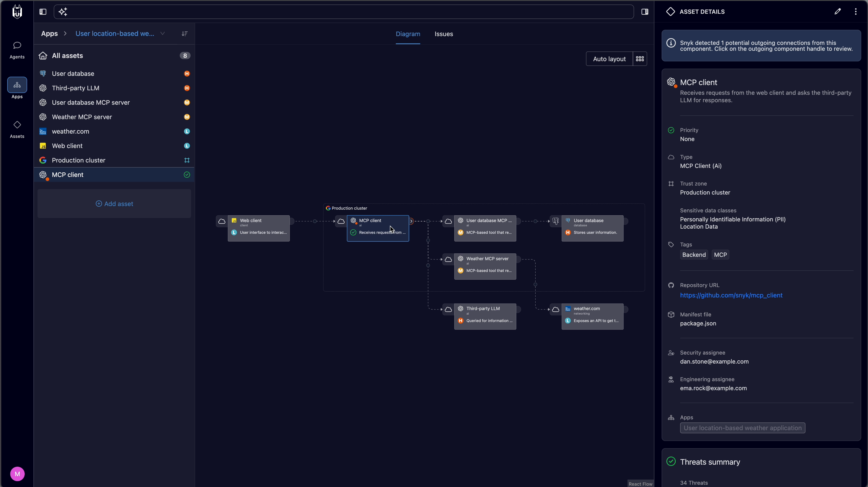
Task: Select the Diagram tab
Action: [x=408, y=34]
